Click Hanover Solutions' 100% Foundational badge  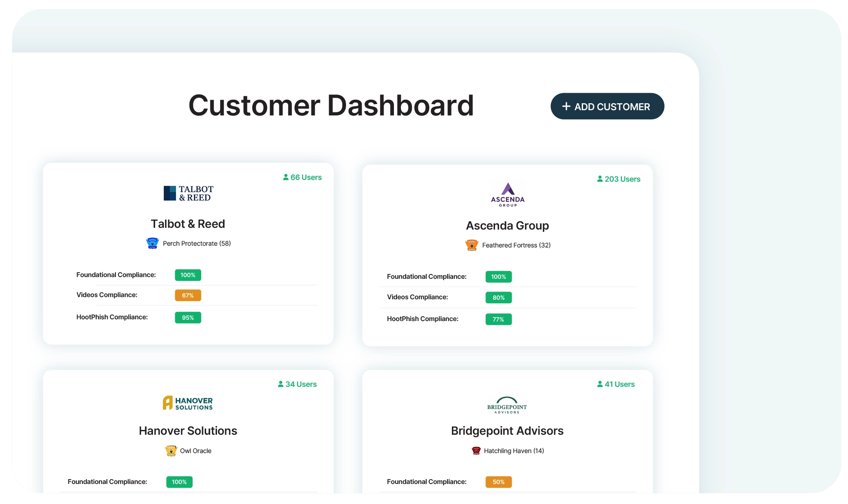pos(179,482)
